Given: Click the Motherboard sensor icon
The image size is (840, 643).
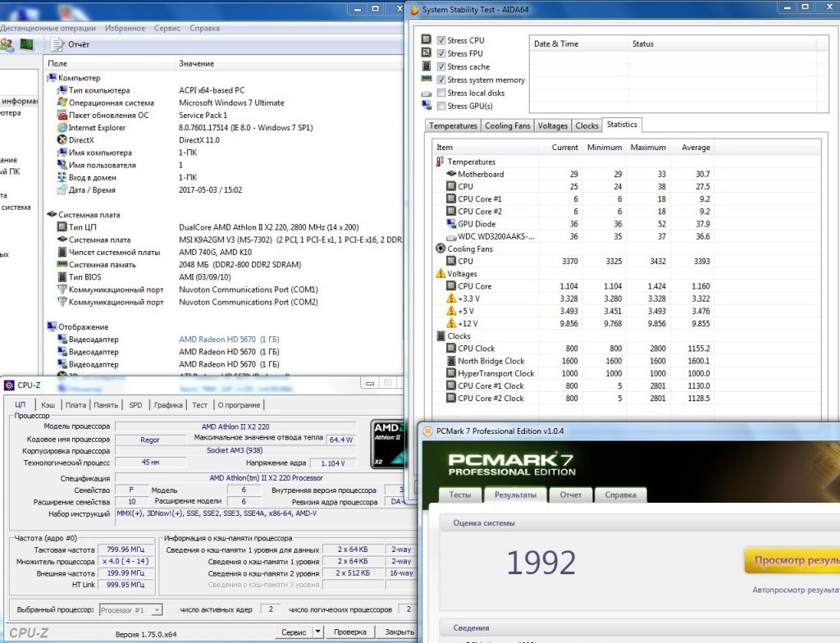Looking at the screenshot, I should point(451,174).
